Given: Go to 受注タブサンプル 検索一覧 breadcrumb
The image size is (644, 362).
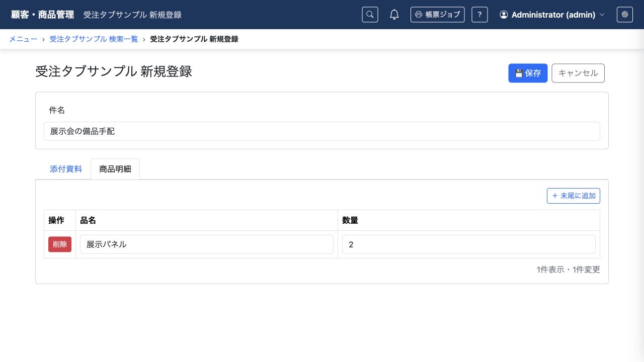Looking at the screenshot, I should [x=94, y=39].
